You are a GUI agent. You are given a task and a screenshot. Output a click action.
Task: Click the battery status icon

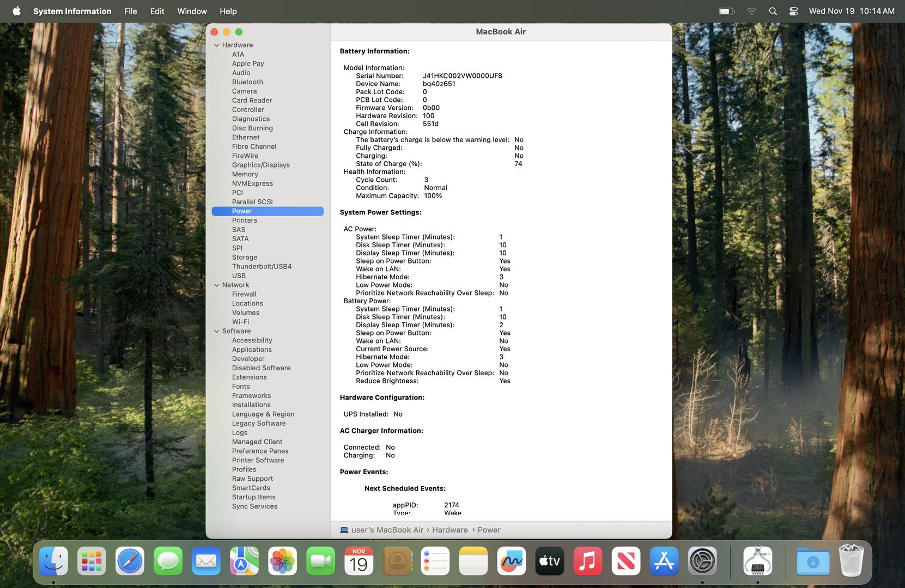[x=726, y=11]
